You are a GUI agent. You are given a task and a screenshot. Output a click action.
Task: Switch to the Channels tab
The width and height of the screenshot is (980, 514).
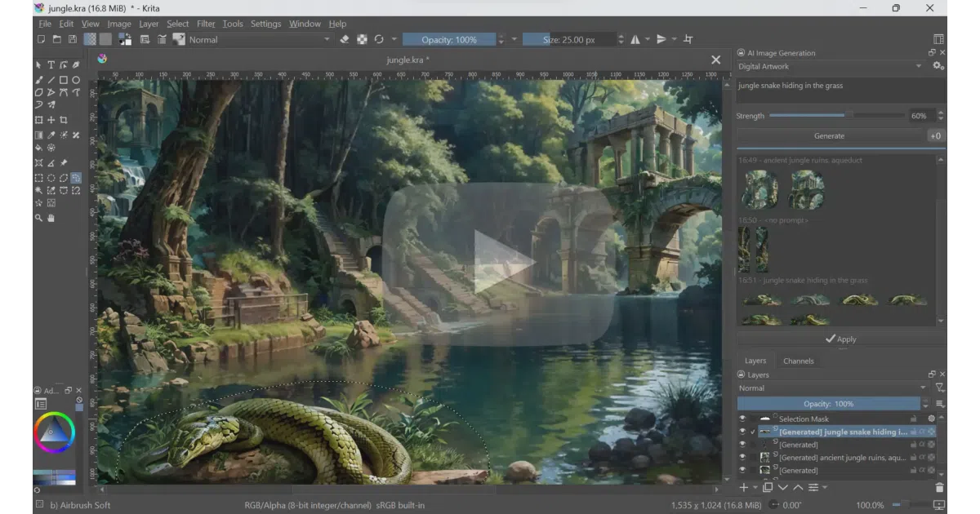[x=798, y=361]
